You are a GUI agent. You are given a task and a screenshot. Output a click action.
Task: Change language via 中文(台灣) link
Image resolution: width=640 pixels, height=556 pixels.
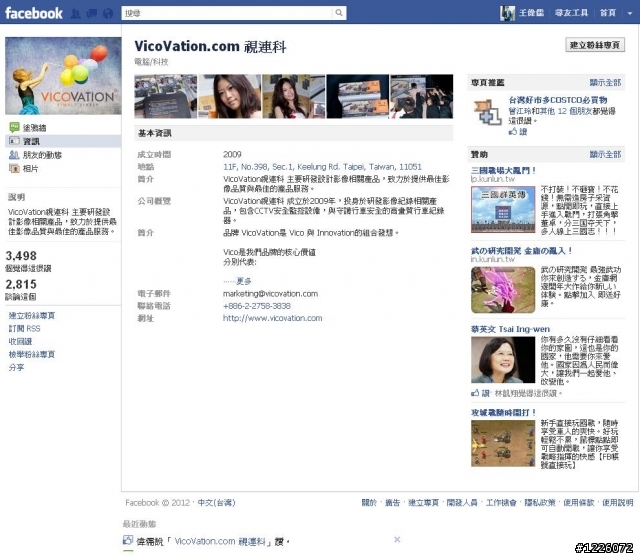pyautogui.click(x=216, y=503)
